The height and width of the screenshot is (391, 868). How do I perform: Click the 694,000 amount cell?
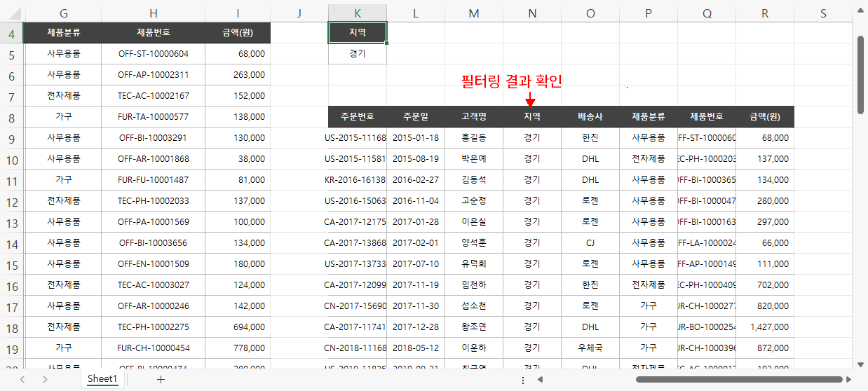[238, 327]
